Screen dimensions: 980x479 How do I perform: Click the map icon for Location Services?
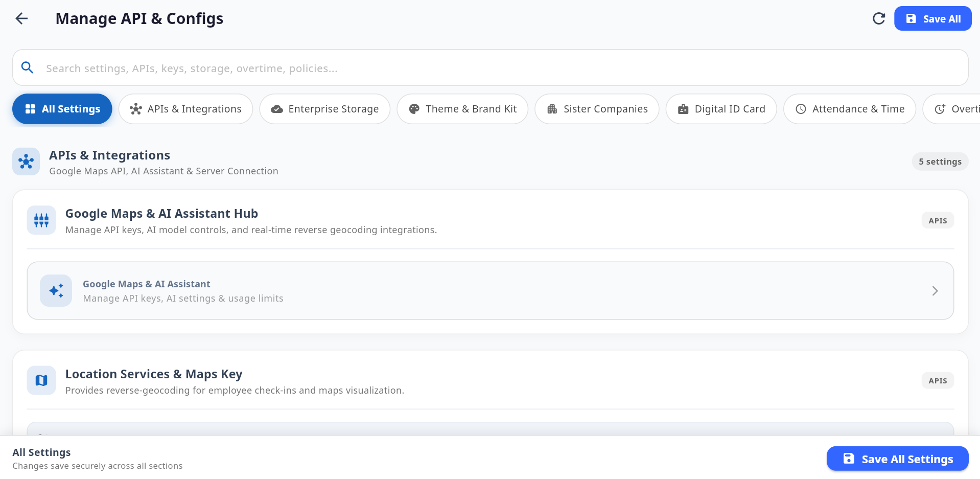point(41,380)
